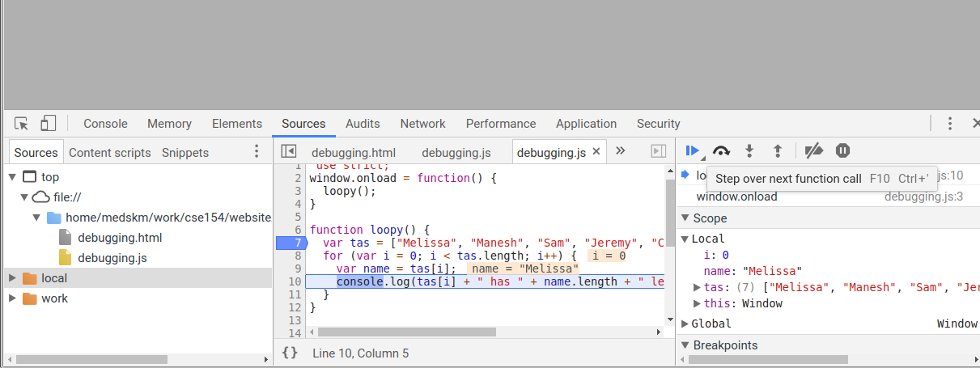The width and height of the screenshot is (980, 368).
Task: Expand the Global scope section
Action: 685,324
